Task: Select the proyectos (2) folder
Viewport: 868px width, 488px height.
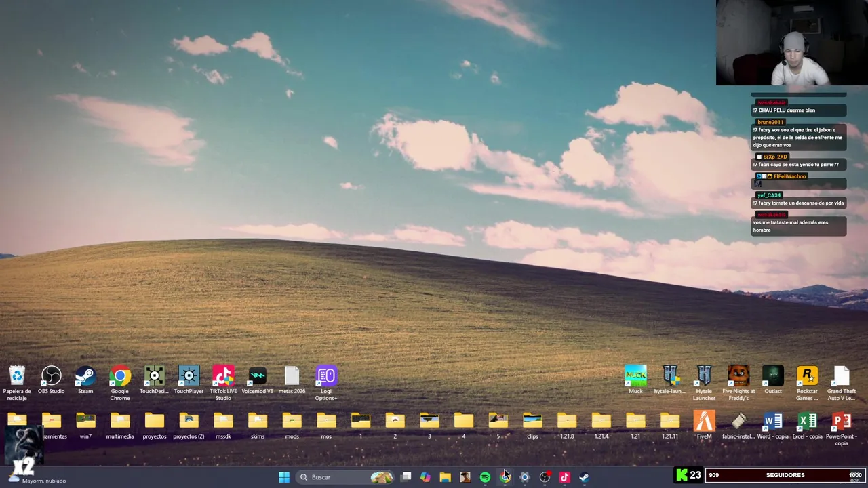Action: click(x=189, y=426)
